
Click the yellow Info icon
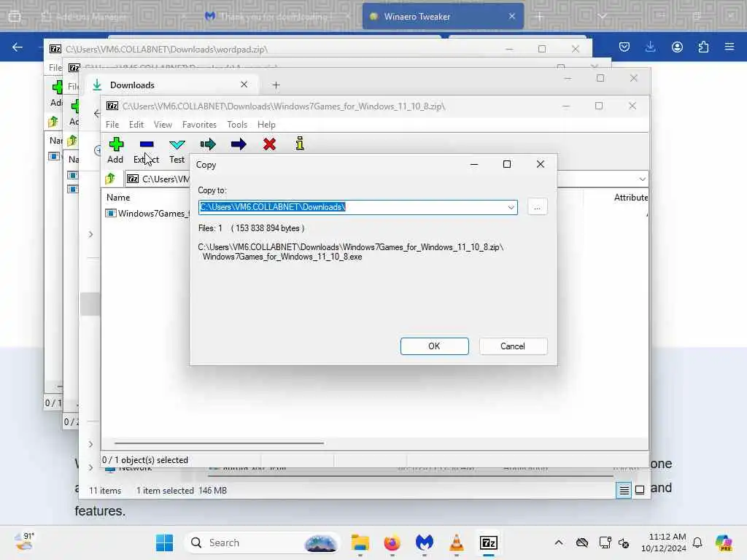[x=300, y=144]
